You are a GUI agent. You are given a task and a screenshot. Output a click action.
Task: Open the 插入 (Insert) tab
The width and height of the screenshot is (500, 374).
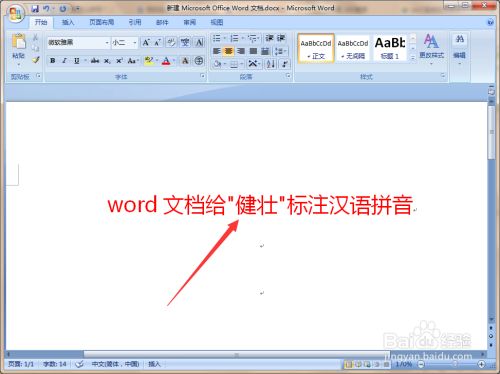tap(68, 22)
